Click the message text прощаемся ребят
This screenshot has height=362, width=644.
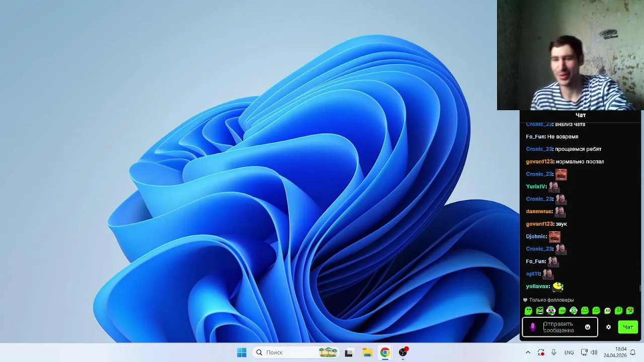click(x=578, y=149)
